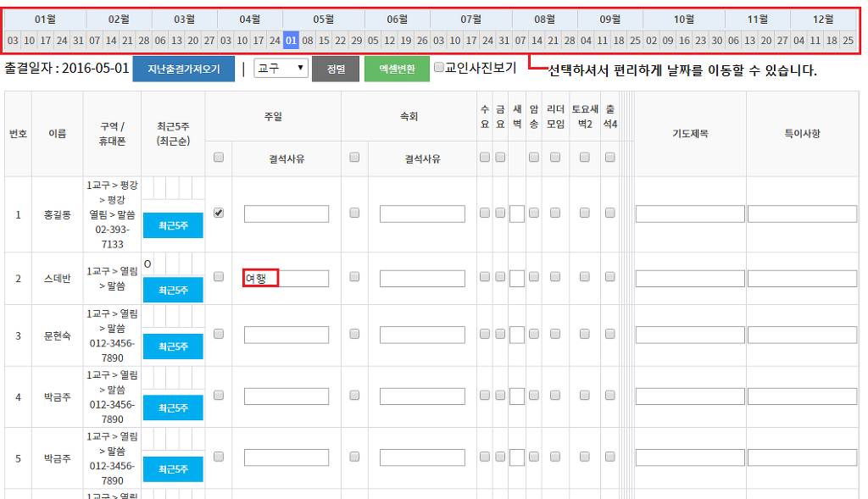868x499 pixels.
Task: Click 스데반's 특이사항 input field
Action: [802, 278]
